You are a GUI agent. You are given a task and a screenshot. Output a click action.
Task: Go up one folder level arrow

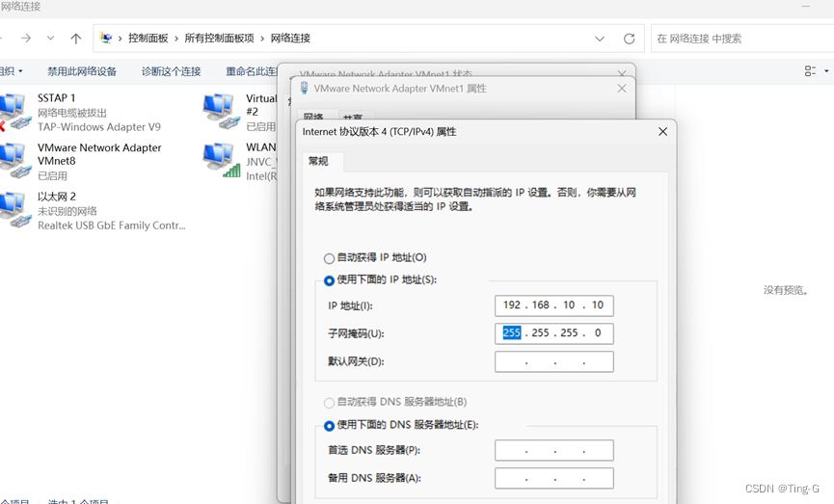click(x=75, y=39)
